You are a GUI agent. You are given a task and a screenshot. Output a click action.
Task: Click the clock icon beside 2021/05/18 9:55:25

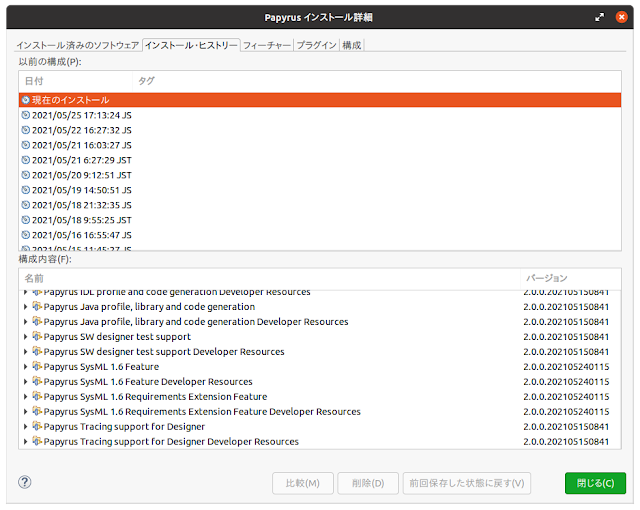coord(26,220)
